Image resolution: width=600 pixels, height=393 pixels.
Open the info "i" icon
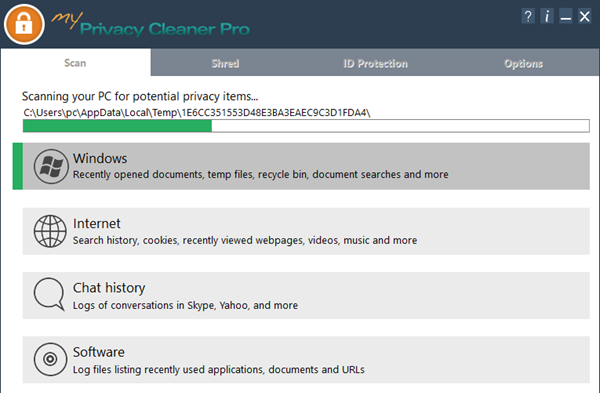click(547, 16)
